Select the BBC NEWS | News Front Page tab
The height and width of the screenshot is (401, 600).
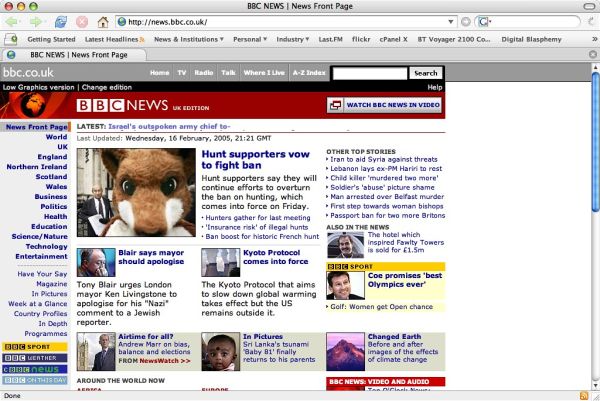click(74, 55)
